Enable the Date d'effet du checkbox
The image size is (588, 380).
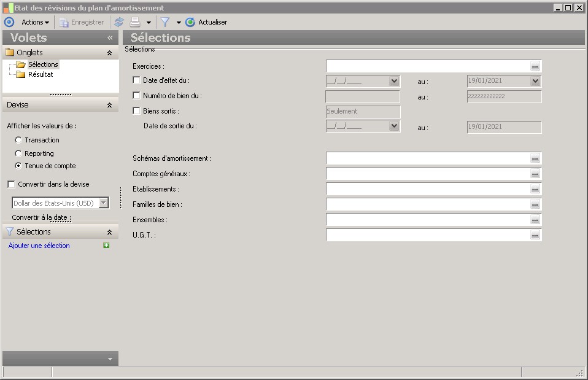(x=136, y=80)
